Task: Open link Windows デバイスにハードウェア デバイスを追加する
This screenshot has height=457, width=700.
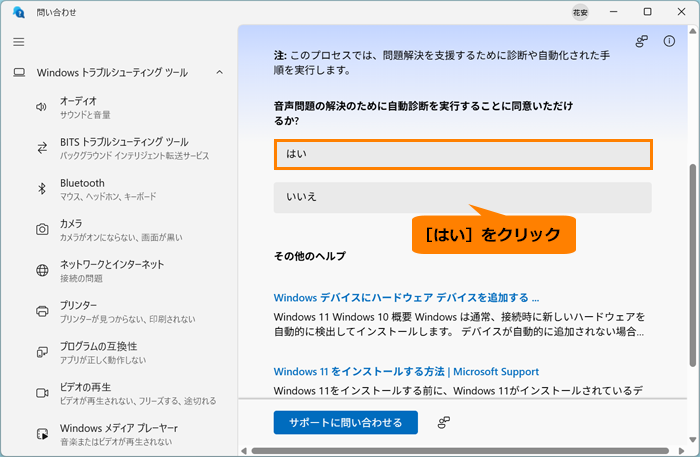Action: (406, 298)
